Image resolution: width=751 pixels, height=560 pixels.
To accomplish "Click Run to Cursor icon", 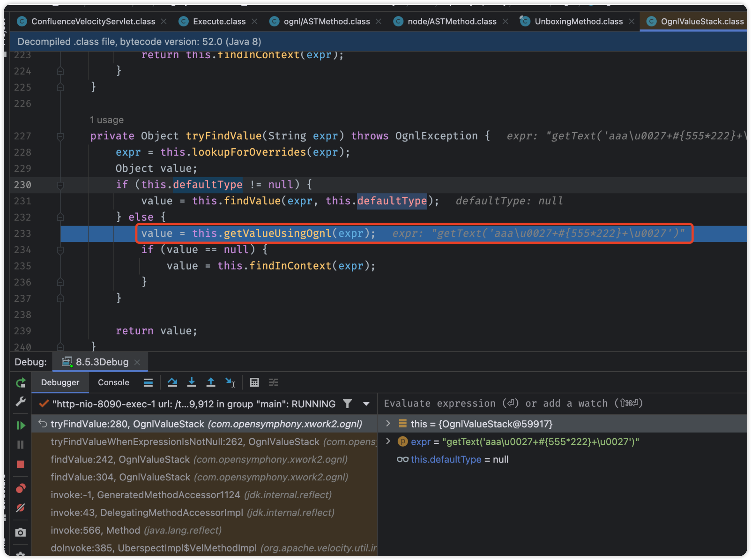I will click(x=230, y=383).
